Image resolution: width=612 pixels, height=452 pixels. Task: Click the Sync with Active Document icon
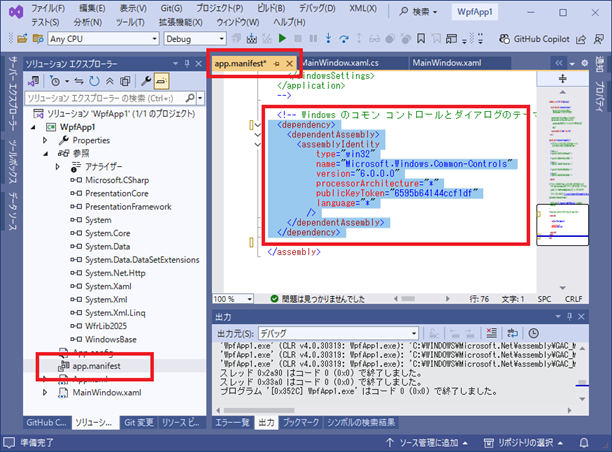click(x=79, y=81)
